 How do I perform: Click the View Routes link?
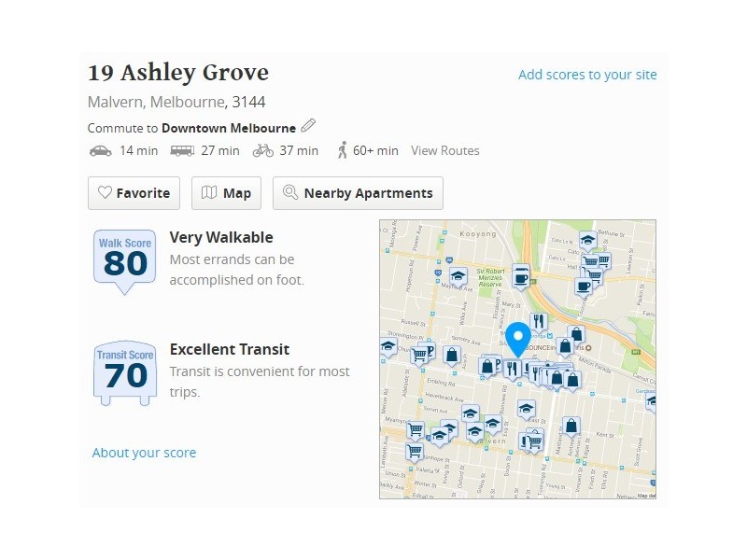click(445, 150)
